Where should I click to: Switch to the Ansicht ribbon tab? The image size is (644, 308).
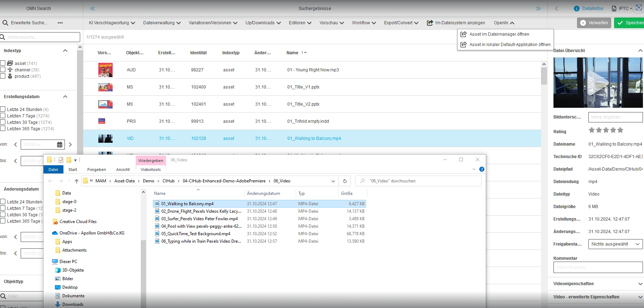click(x=123, y=170)
